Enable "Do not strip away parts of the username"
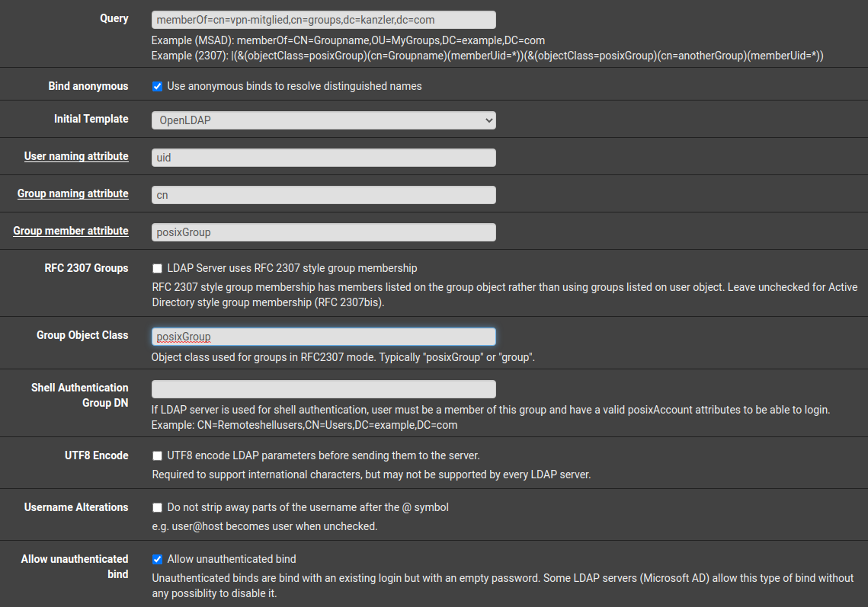The width and height of the screenshot is (868, 607). pyautogui.click(x=157, y=507)
